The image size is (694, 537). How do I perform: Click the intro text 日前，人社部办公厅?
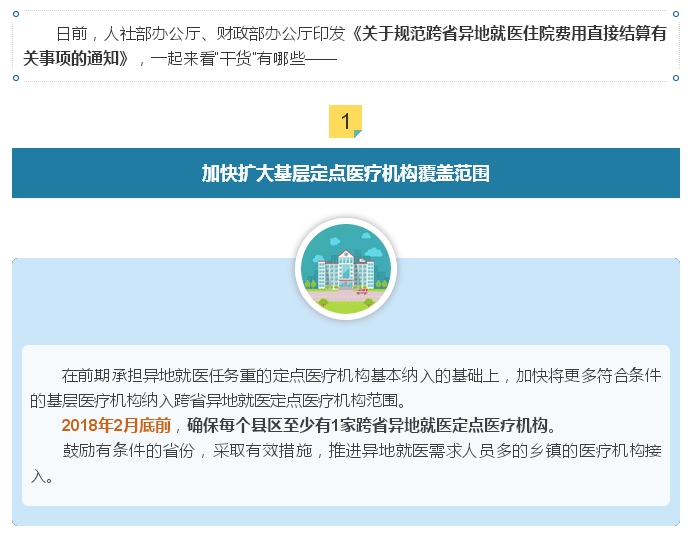(x=129, y=34)
